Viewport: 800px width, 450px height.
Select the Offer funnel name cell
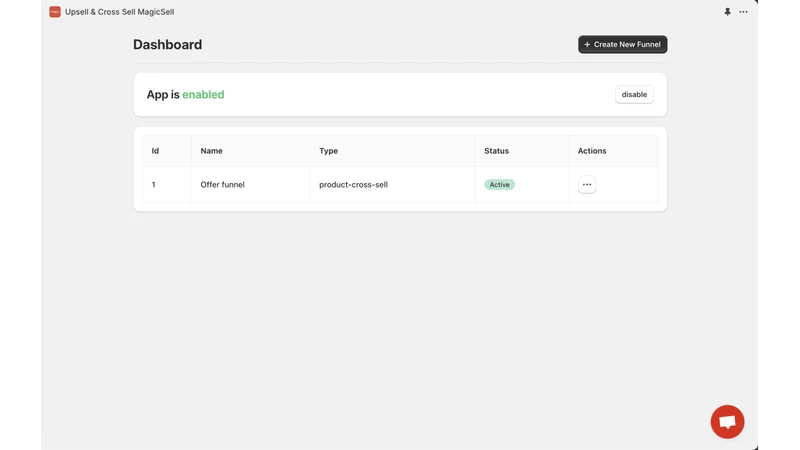click(251, 184)
